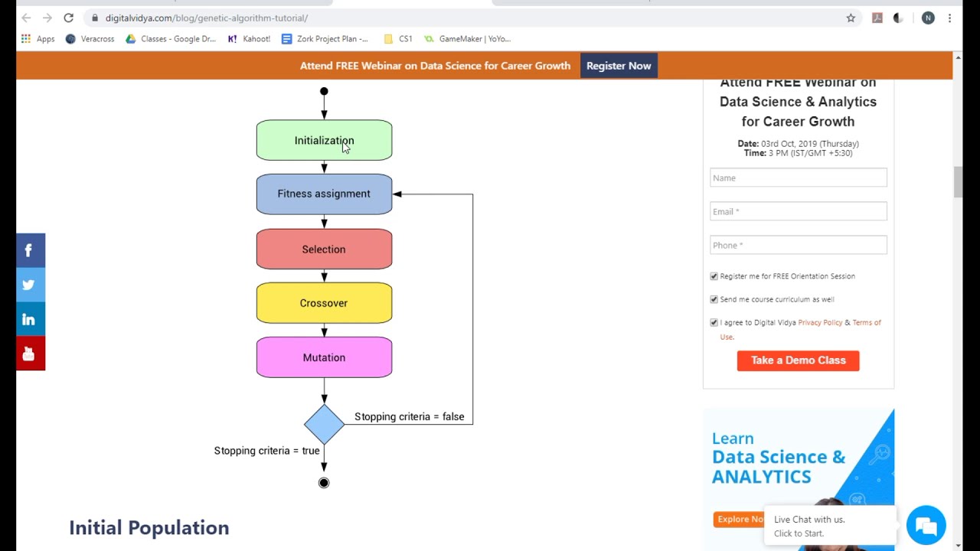Click the padlock site security icon
The height and width of the screenshot is (551, 980).
click(94, 18)
